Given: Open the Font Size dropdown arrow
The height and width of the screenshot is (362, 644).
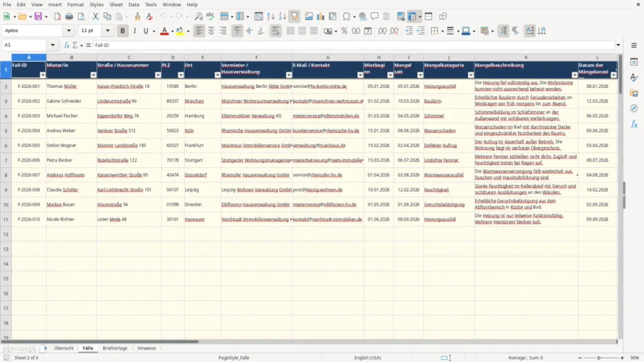Looking at the screenshot, I should click(108, 31).
